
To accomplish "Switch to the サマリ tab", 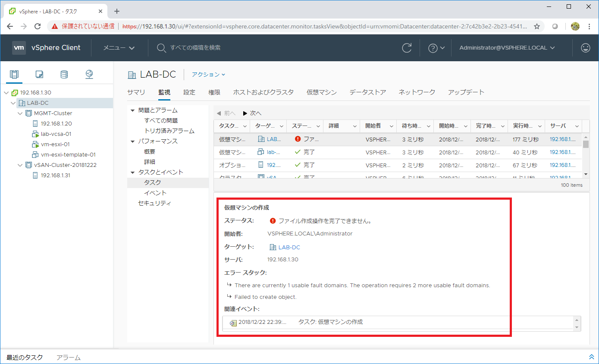I will (x=136, y=92).
